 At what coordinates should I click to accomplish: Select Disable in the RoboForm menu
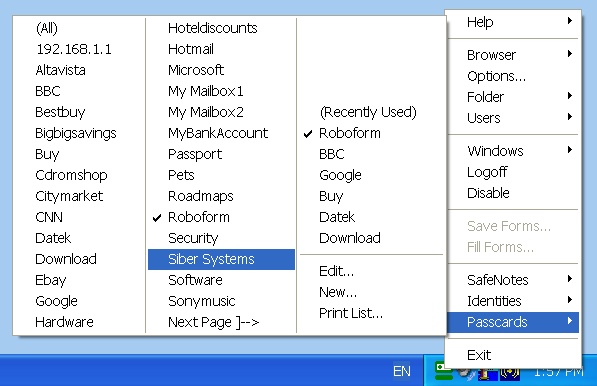(513, 193)
